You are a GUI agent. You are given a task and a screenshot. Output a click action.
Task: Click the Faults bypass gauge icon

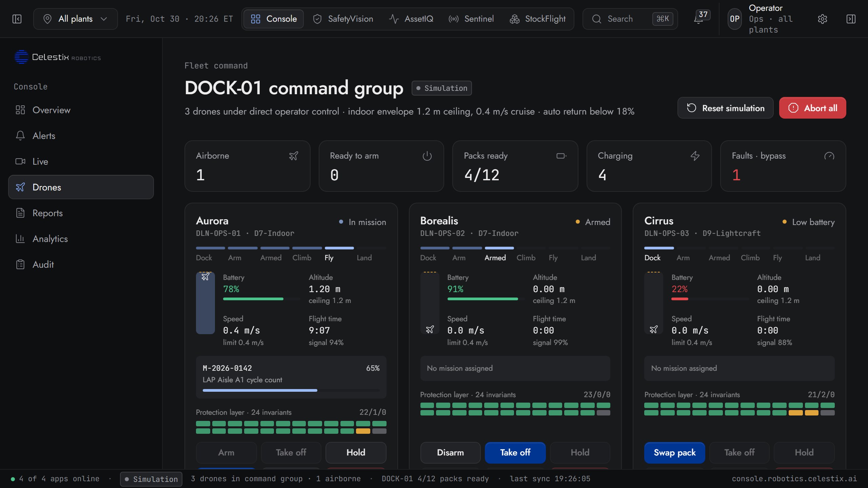pyautogui.click(x=829, y=156)
